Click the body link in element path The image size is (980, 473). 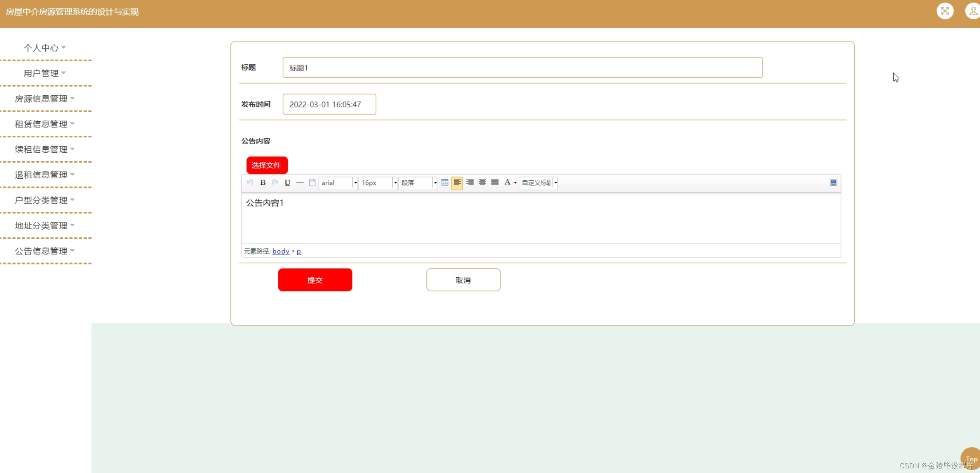[281, 251]
